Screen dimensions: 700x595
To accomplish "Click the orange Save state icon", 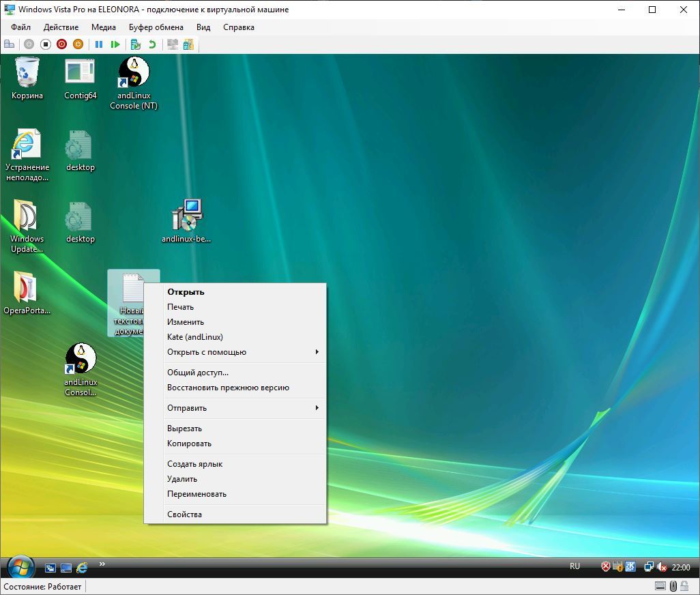I will (x=78, y=44).
